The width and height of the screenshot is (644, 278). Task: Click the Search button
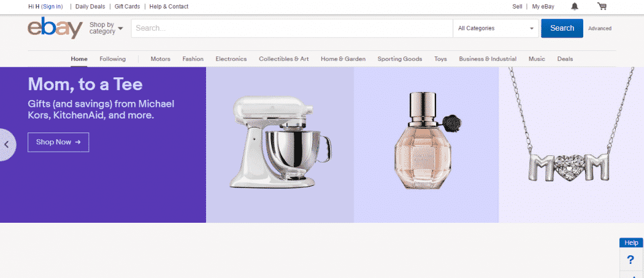(562, 28)
